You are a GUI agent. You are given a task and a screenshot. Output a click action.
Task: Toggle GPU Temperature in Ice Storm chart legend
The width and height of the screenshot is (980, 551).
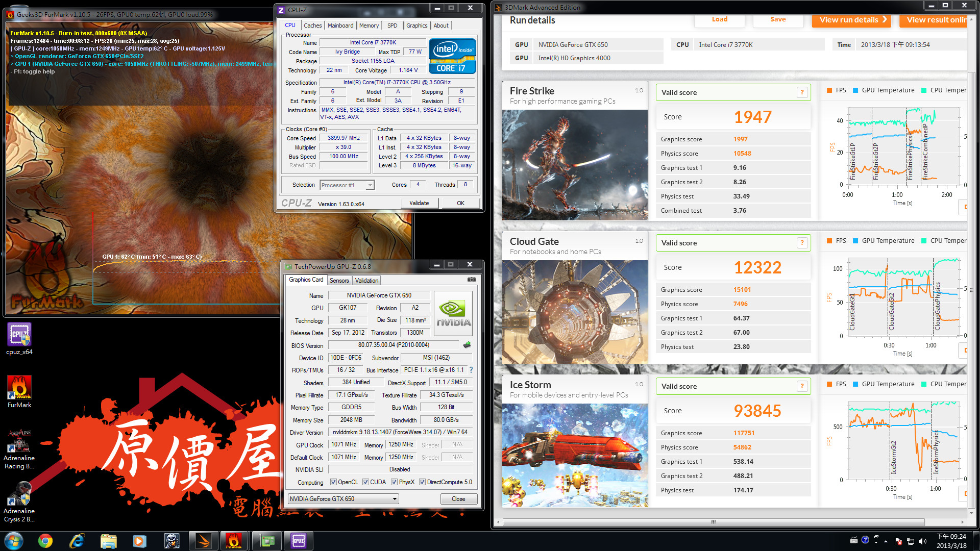pyautogui.click(x=884, y=384)
